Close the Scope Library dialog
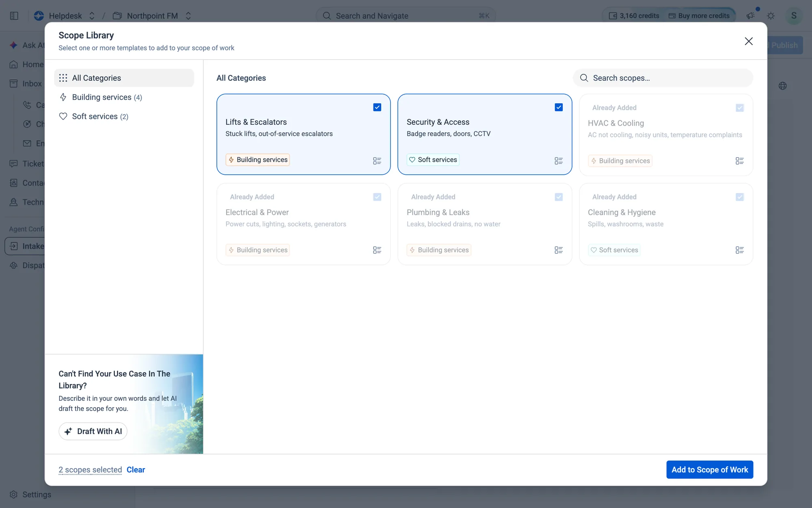Screen dimensions: 812x508 pos(749,41)
